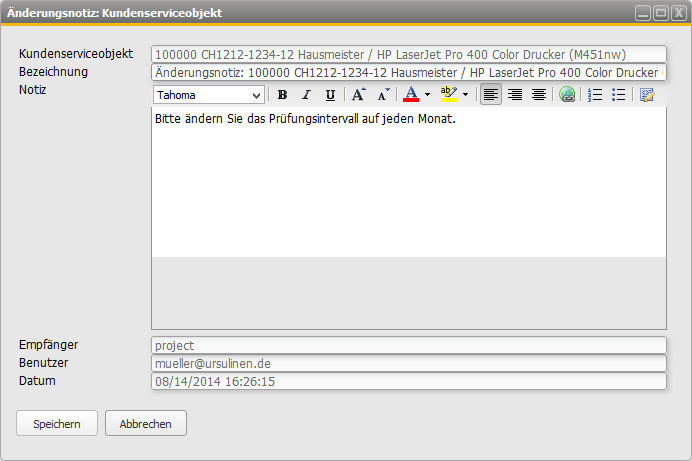The width and height of the screenshot is (692, 461).
Task: Click the Benutzer field with email
Action: [x=409, y=364]
